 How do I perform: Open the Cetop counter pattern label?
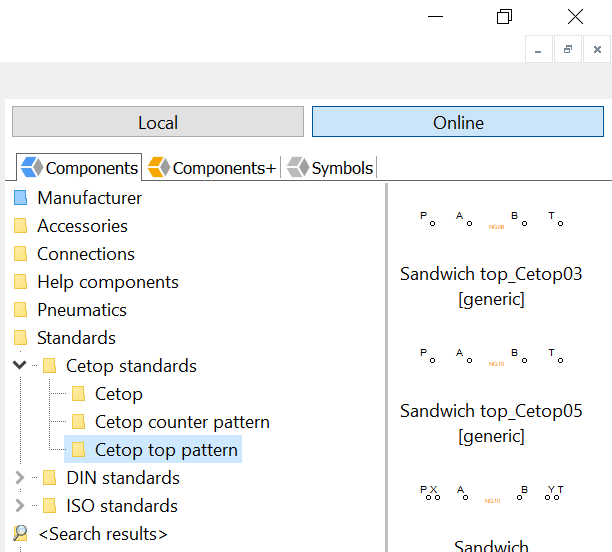[x=182, y=422]
